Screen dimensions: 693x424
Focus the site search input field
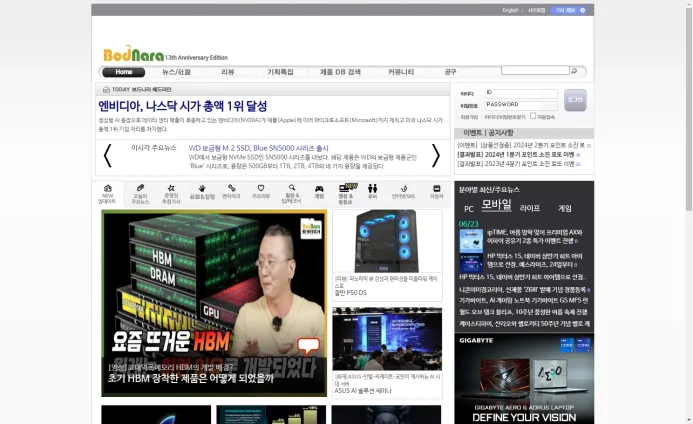pos(535,70)
